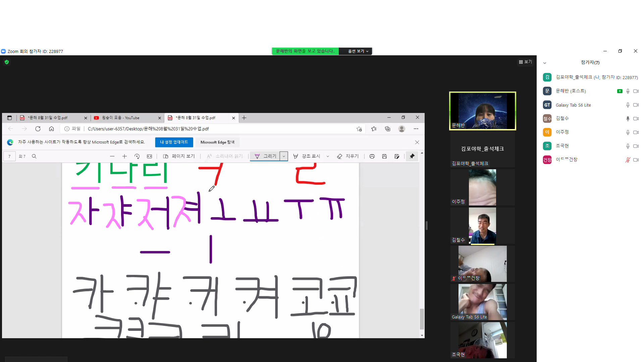Click 내 설정 업데이트 button

point(174,142)
